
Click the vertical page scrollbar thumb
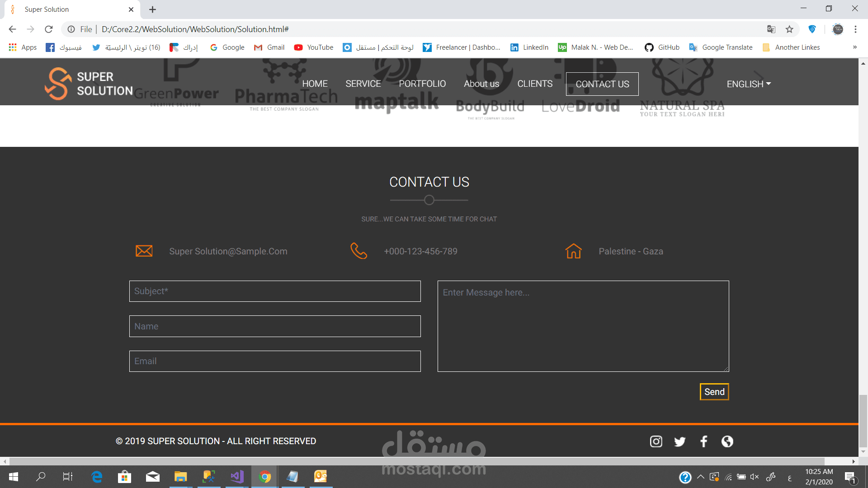(x=863, y=420)
